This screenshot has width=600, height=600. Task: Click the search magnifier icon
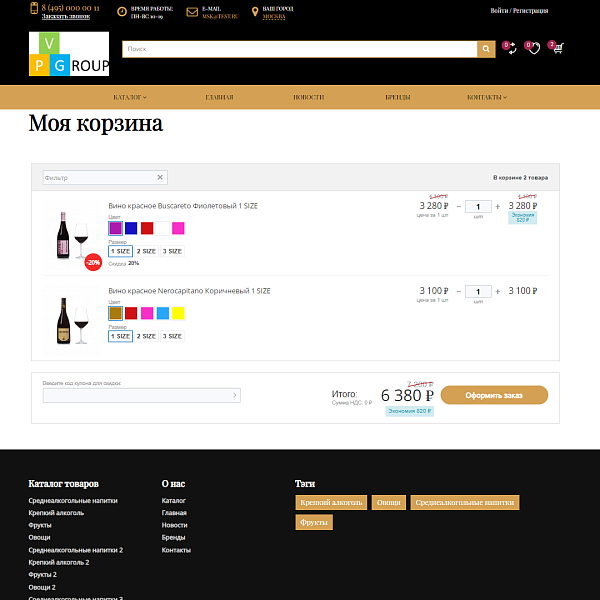[486, 49]
